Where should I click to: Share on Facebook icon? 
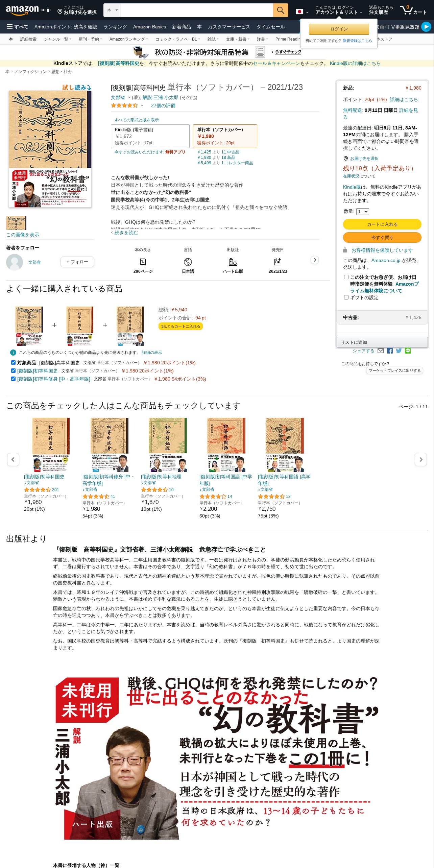tap(390, 351)
